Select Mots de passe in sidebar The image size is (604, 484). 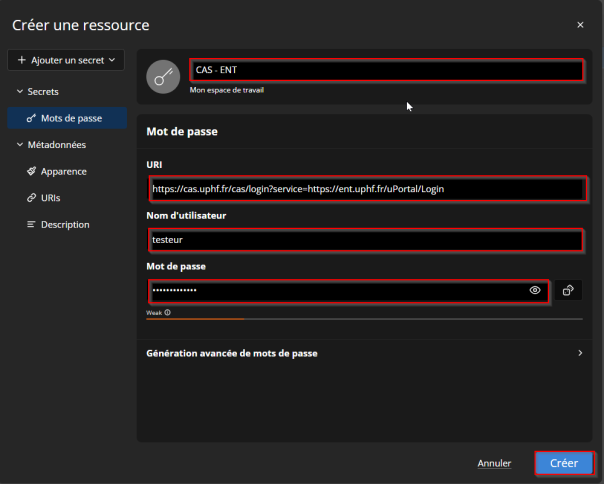pos(70,118)
